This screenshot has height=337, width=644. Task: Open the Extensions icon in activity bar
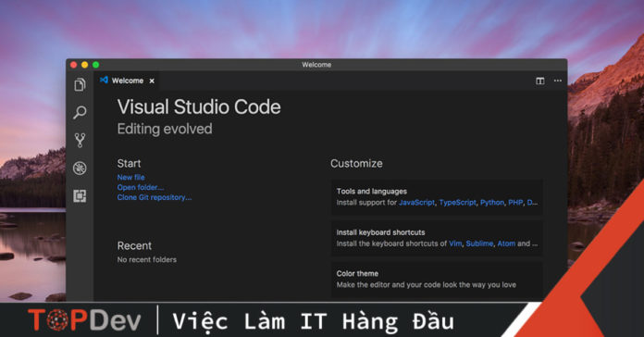(x=80, y=196)
